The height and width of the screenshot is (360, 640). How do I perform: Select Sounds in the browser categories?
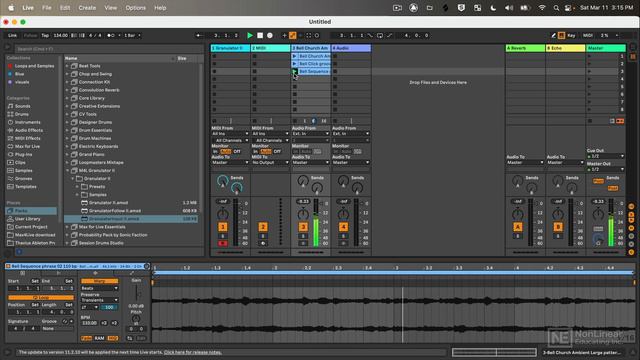pos(22,106)
